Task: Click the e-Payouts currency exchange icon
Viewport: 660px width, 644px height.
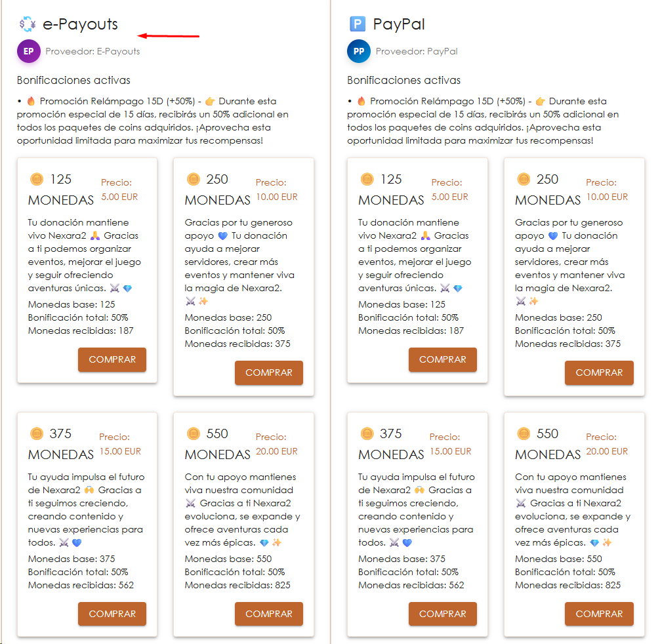Action: [28, 25]
